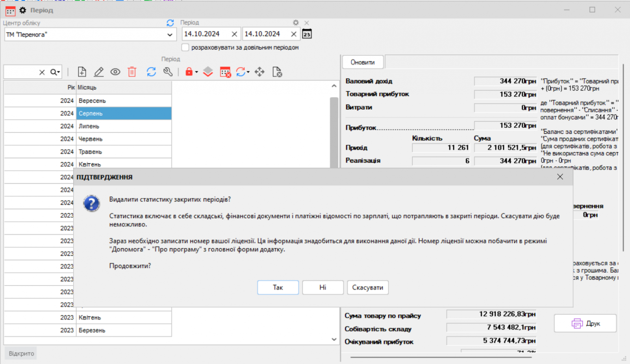The height and width of the screenshot is (364, 630).
Task: Toggle the gray diamond layers icon
Action: (208, 72)
